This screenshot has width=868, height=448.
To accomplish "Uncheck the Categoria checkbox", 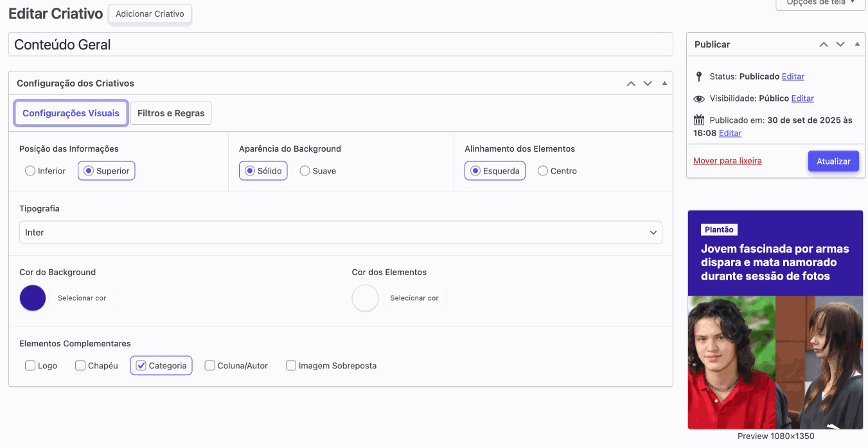I will click(x=141, y=366).
